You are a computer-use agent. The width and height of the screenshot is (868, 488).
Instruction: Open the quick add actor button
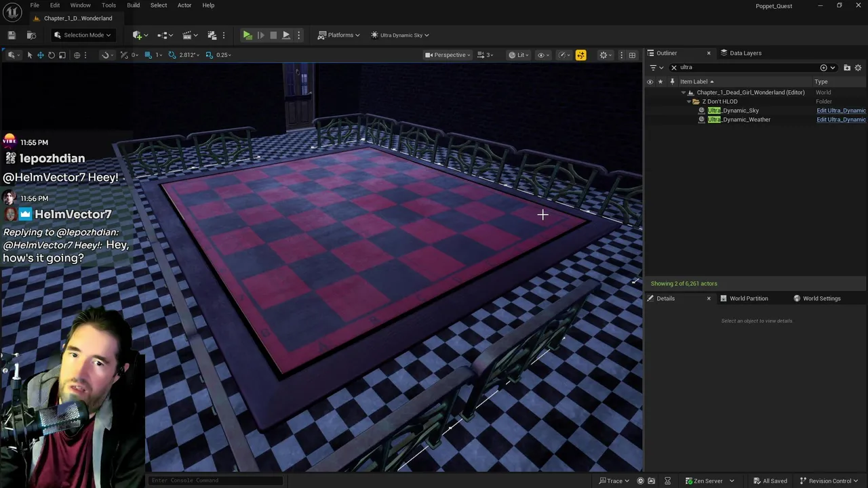point(140,35)
